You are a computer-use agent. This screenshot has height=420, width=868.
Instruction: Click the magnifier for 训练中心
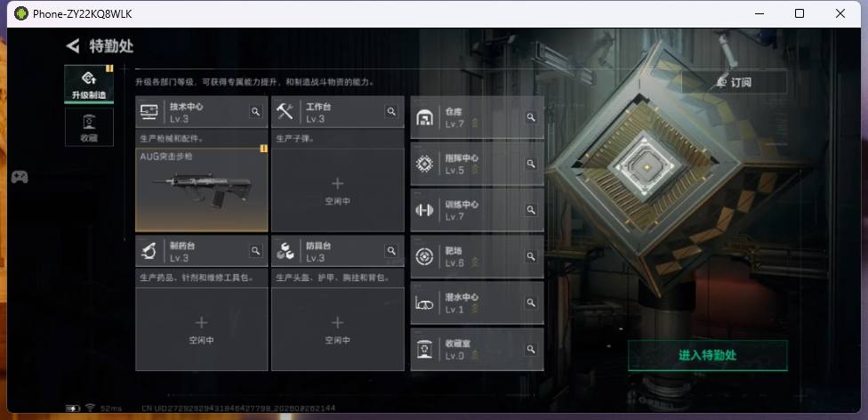[x=531, y=210]
